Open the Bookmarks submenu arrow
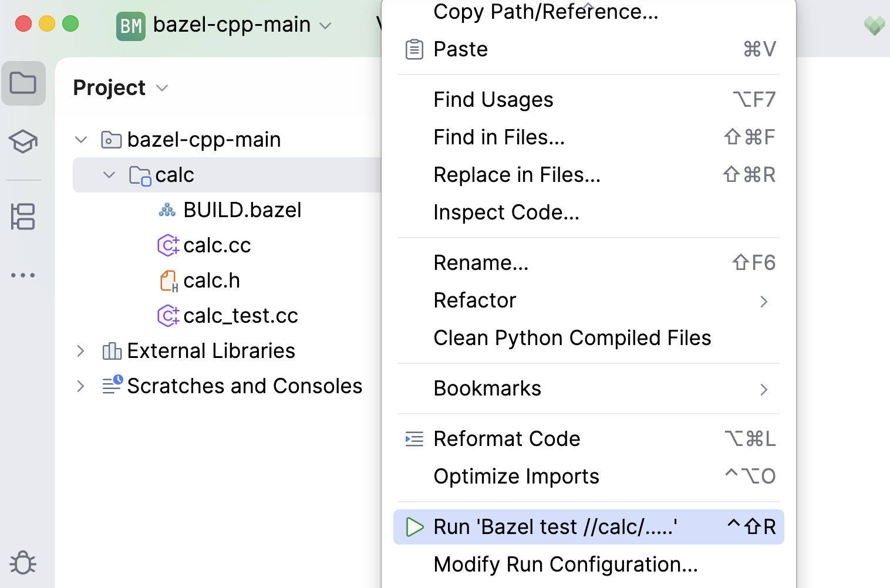 (x=764, y=390)
